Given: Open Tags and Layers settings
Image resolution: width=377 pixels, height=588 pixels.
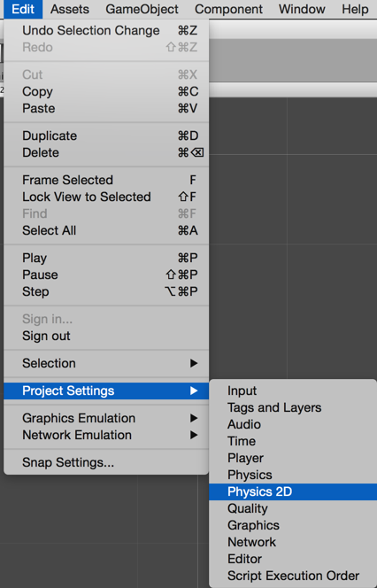Looking at the screenshot, I should tap(293, 407).
